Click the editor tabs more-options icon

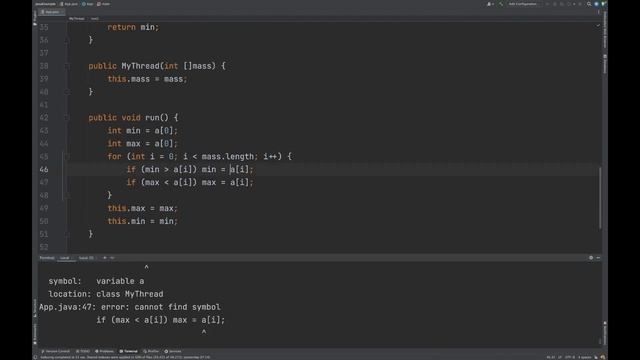pyautogui.click(x=598, y=12)
